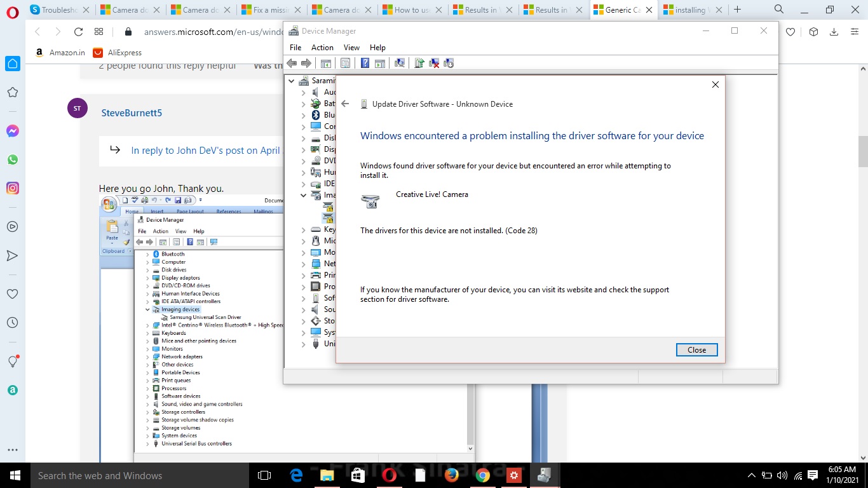Collapse the root computer node in Device Manager

(x=292, y=81)
